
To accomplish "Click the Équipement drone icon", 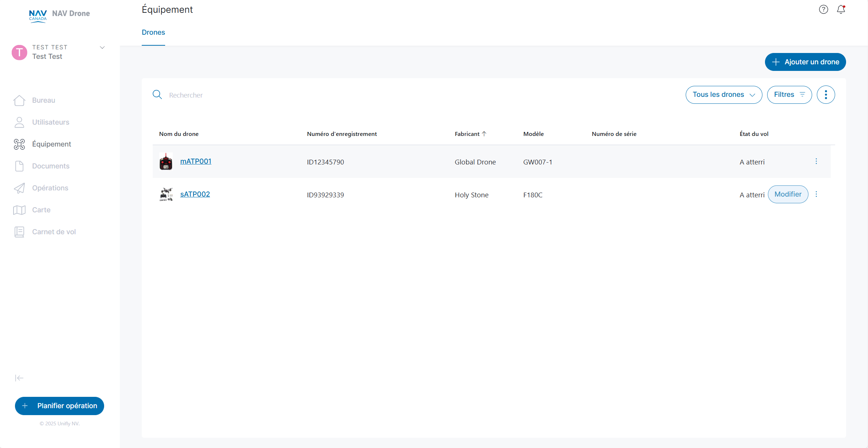I will (19, 144).
